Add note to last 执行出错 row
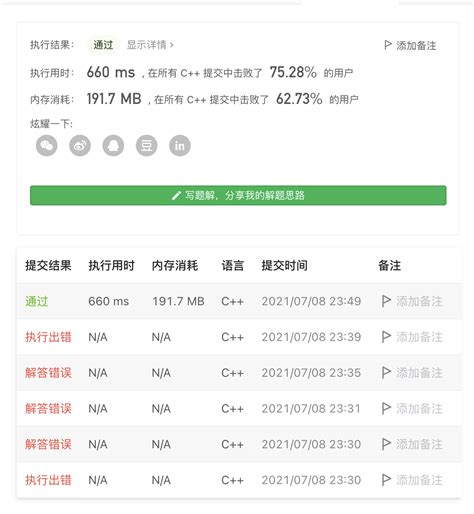 coord(412,480)
